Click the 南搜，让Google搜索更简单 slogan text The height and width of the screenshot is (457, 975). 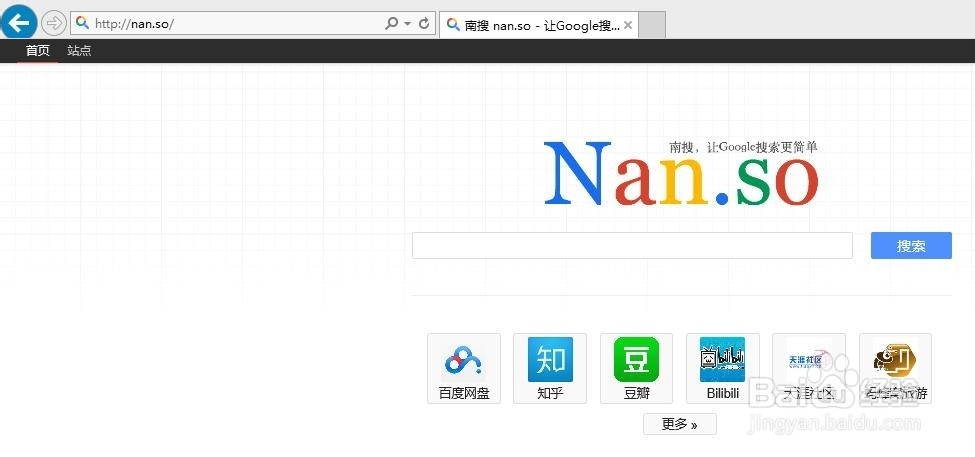point(743,147)
